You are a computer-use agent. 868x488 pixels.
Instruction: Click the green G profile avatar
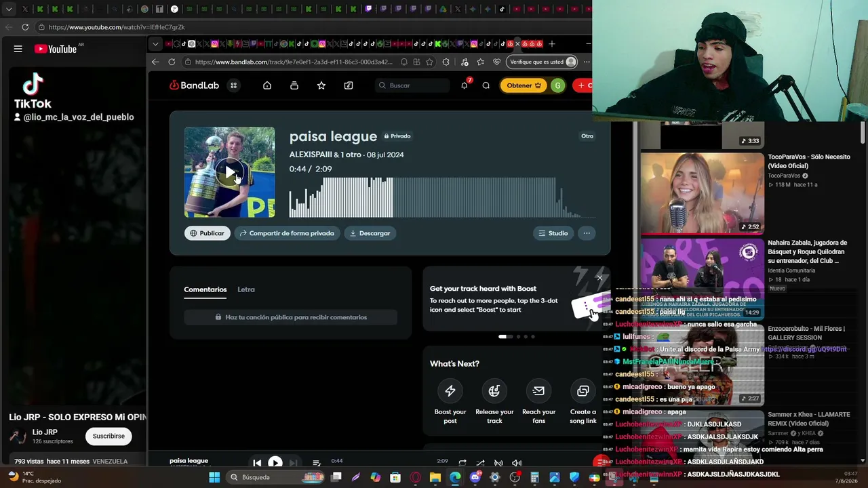(x=557, y=85)
